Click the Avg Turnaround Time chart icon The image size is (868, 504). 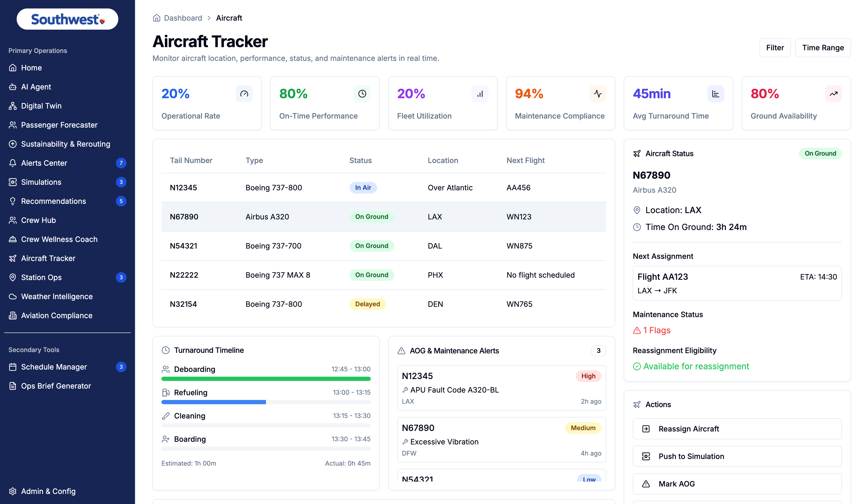pos(716,94)
